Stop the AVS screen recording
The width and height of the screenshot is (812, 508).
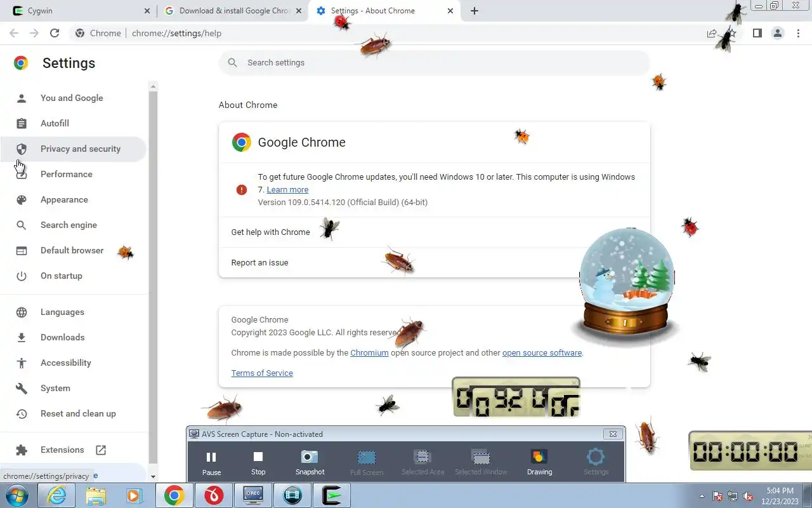258,462
